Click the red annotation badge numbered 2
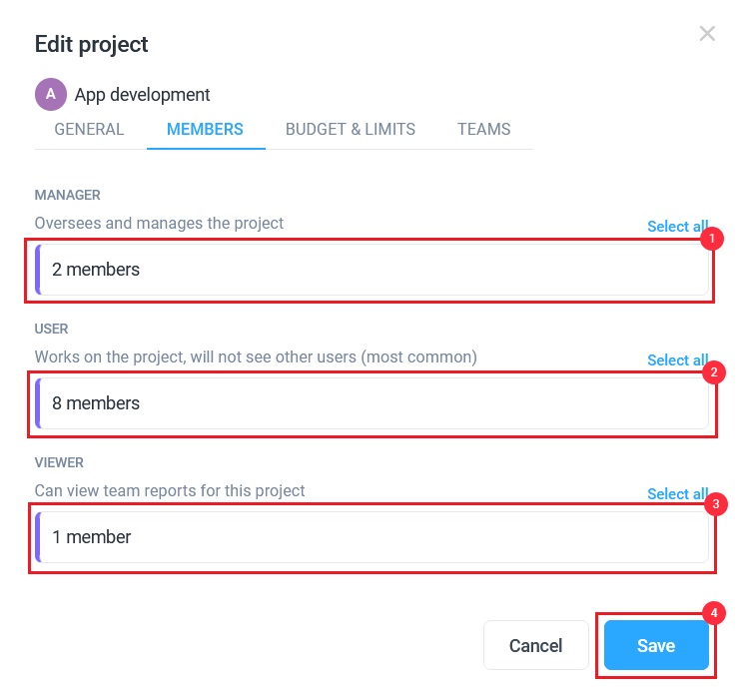The height and width of the screenshot is (700, 742). click(714, 372)
